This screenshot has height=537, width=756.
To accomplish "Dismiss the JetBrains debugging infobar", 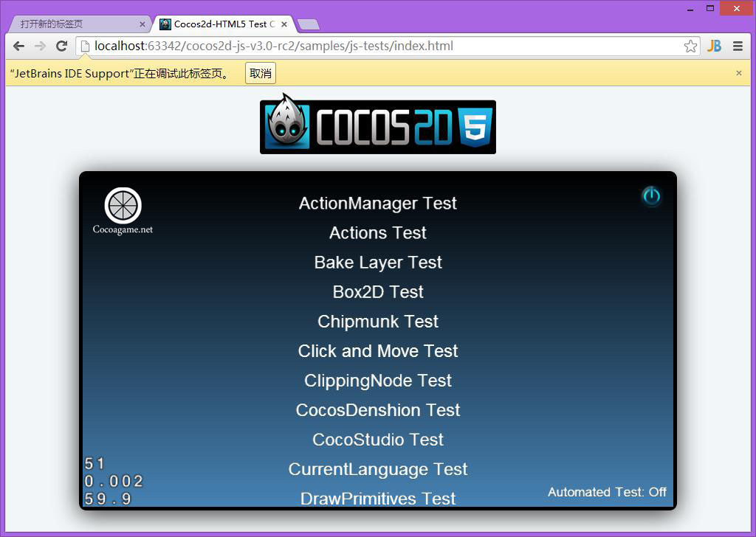I will click(738, 73).
